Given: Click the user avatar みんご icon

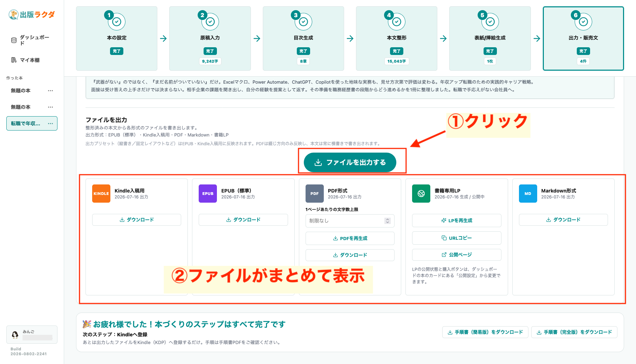Looking at the screenshot, I should [x=15, y=335].
